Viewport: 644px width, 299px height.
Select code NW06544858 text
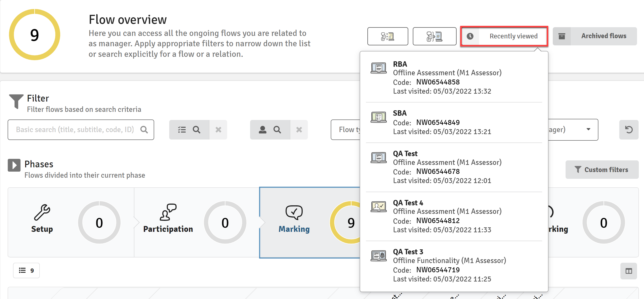(438, 82)
